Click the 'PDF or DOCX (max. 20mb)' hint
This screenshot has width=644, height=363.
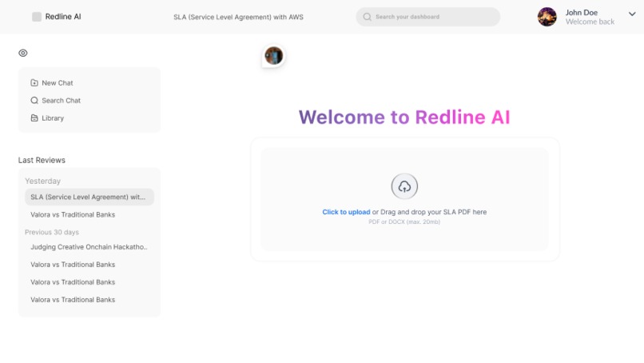404,221
